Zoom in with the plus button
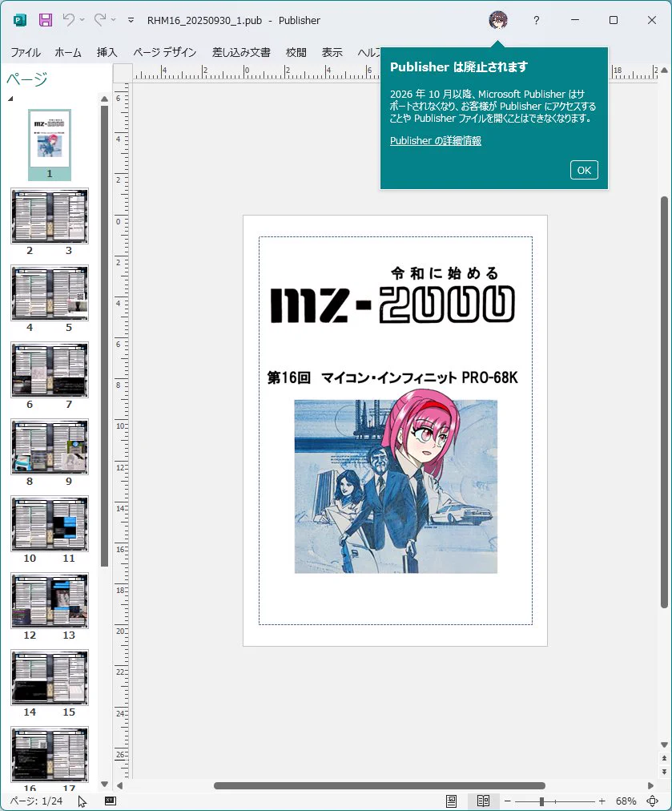The height and width of the screenshot is (811, 672). tap(602, 801)
